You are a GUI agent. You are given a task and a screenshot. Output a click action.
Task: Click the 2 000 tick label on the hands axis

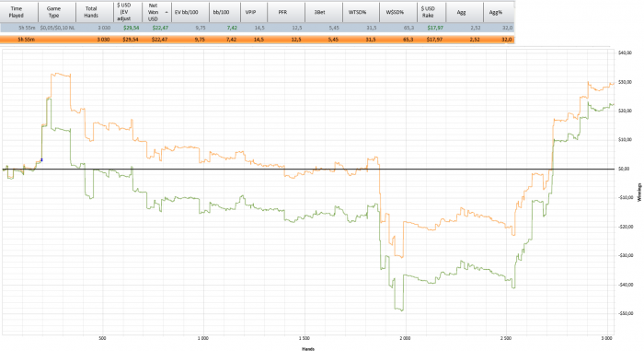(405, 338)
